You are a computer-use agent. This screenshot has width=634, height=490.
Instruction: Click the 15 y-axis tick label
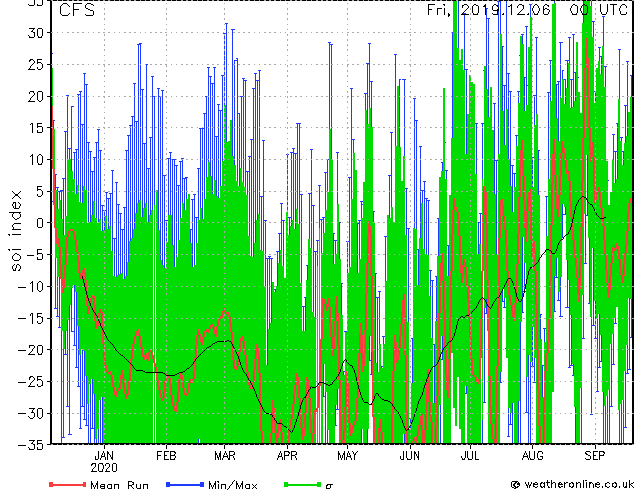click(36, 128)
